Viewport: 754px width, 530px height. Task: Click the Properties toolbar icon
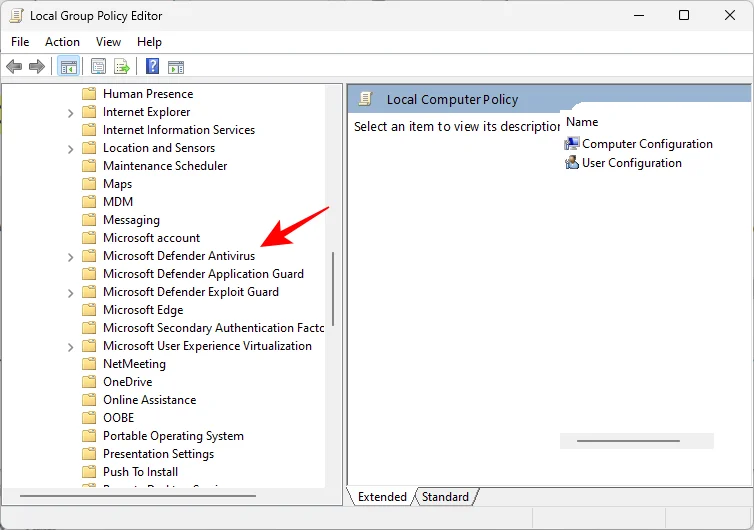click(98, 67)
